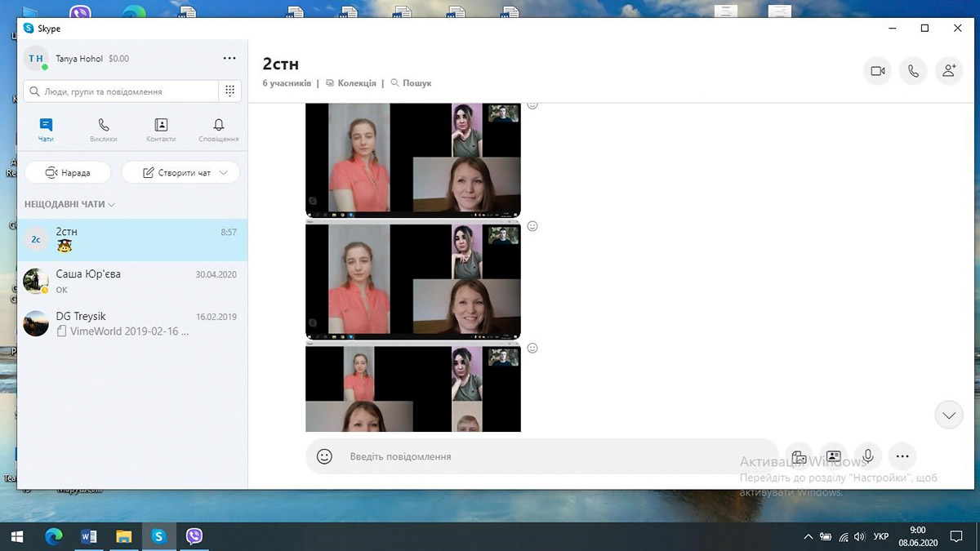
Task: Open the Контакти tab
Action: (x=161, y=130)
